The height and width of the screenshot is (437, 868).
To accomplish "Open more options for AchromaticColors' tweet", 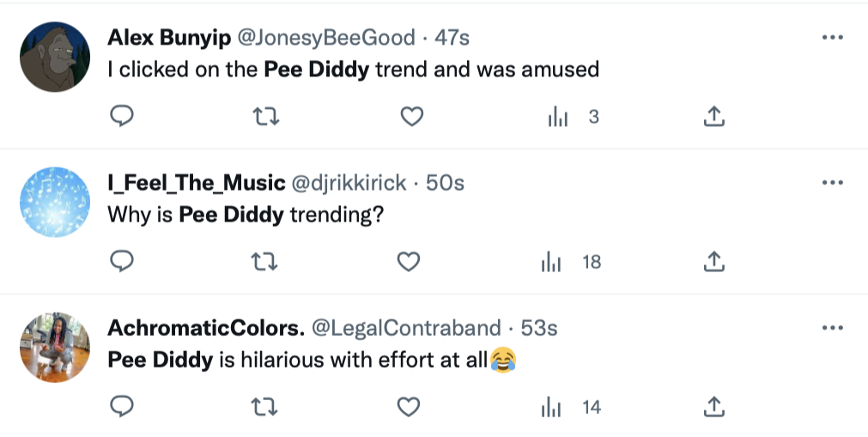I will pyautogui.click(x=833, y=328).
